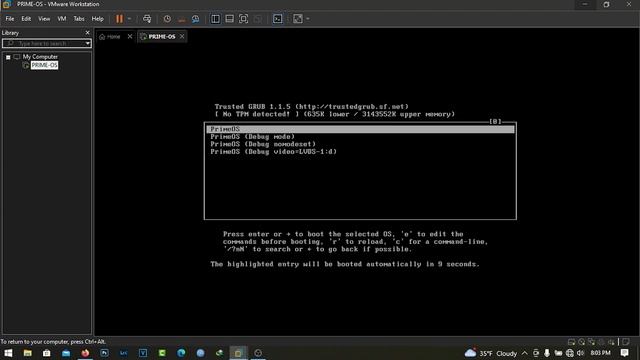
Task: Expand the power options dropdown arrow
Action: tap(129, 19)
